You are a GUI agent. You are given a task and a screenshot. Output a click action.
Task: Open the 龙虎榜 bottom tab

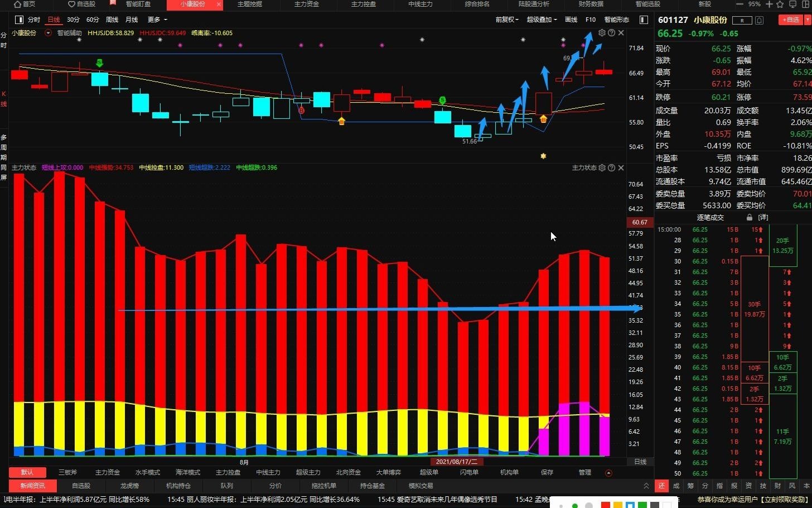(129, 486)
